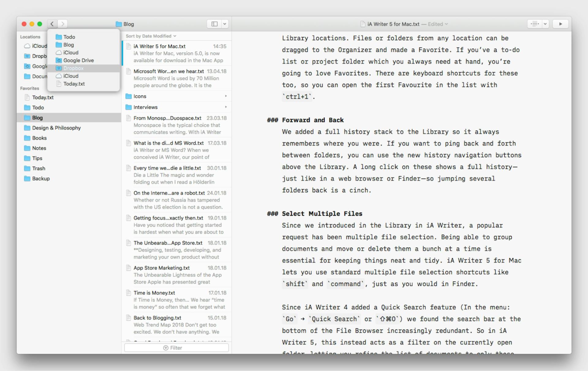
Task: Click the back navigation arrow above the Library
Action: pyautogui.click(x=52, y=24)
